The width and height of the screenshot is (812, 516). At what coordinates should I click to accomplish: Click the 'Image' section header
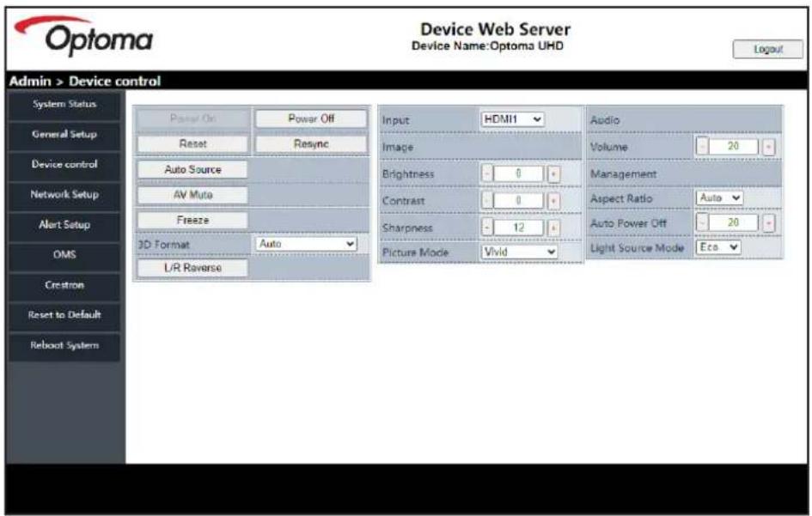(x=398, y=147)
